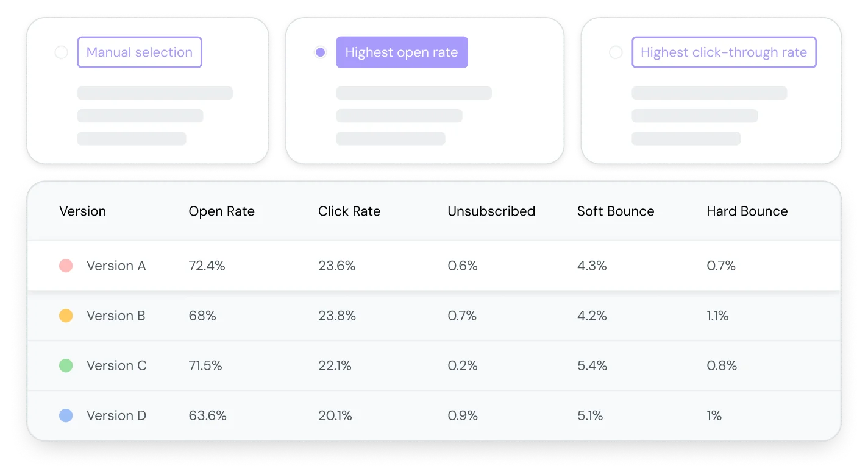Click the Version column header

point(82,211)
